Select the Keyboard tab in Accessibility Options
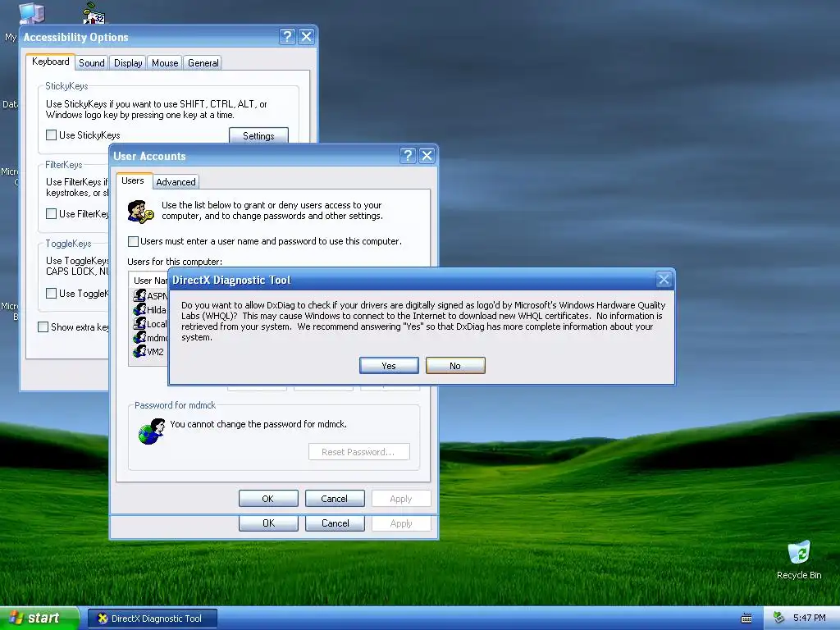840x630 pixels. tap(50, 62)
